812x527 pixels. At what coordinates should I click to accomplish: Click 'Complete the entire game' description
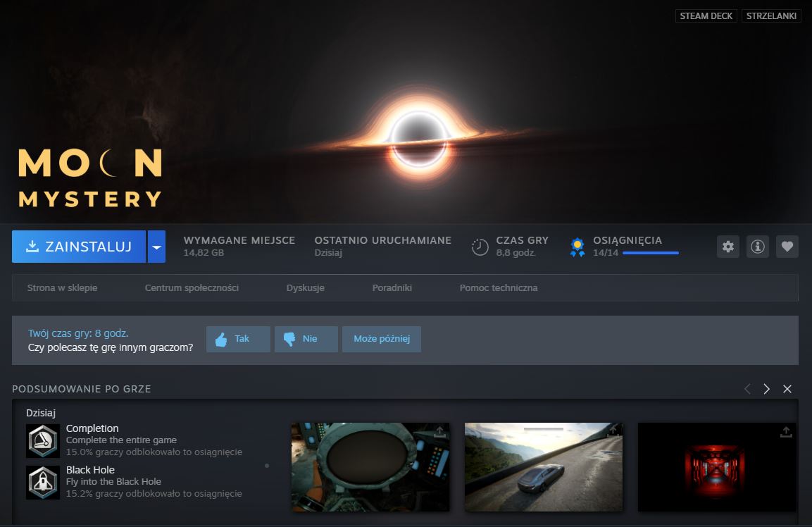pos(121,440)
